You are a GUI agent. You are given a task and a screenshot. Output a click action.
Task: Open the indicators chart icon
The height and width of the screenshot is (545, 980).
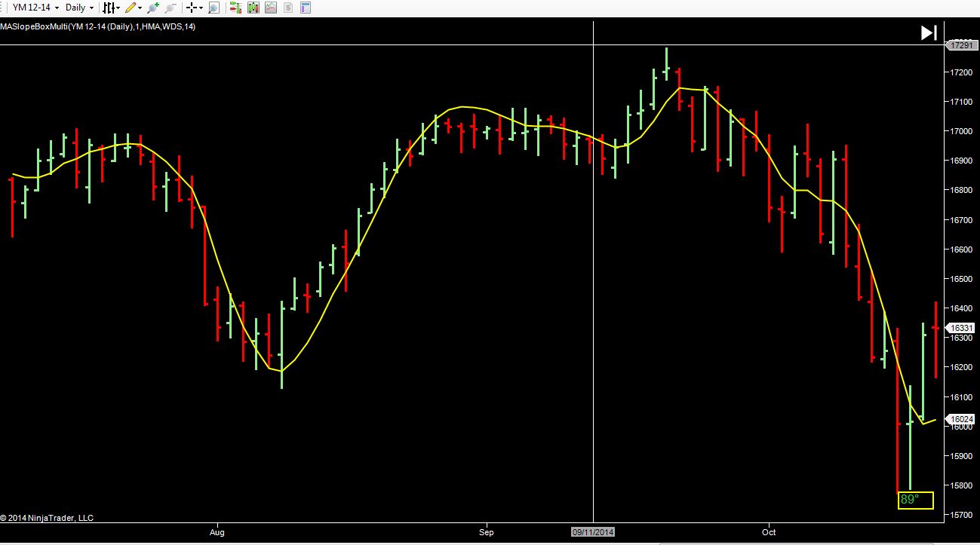pyautogui.click(x=270, y=8)
